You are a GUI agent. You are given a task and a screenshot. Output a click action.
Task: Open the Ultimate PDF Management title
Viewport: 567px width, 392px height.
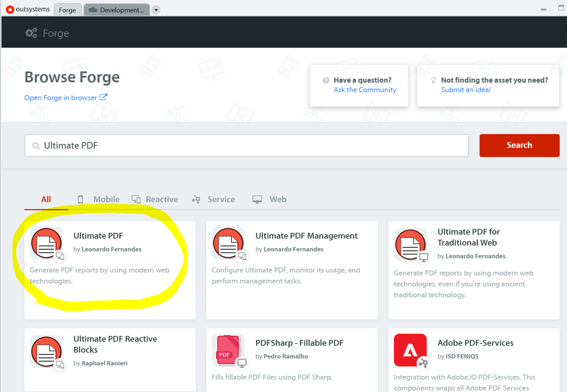(x=306, y=236)
